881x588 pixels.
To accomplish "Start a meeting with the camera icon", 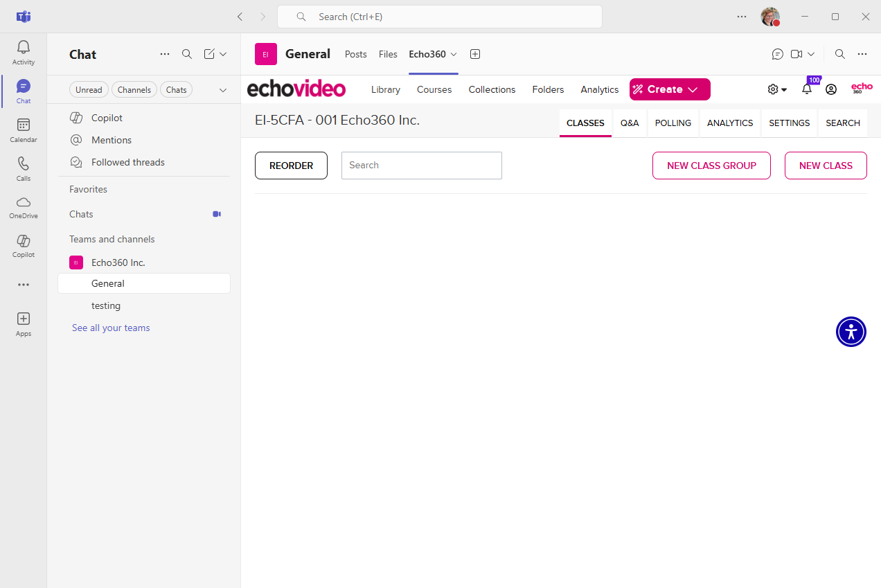I will 797,54.
